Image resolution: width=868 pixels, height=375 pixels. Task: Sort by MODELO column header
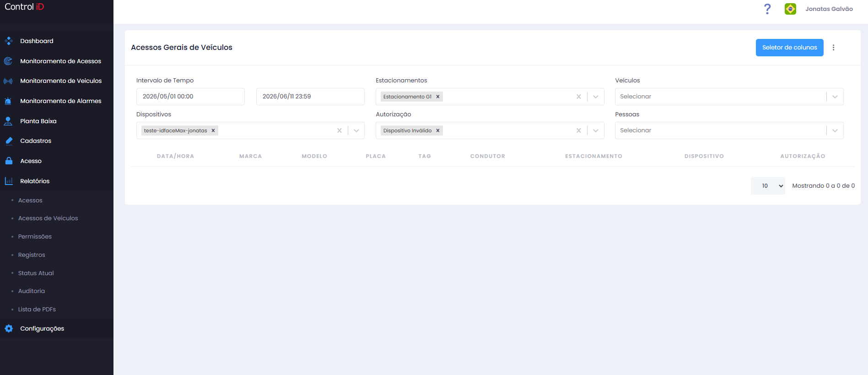pyautogui.click(x=314, y=156)
